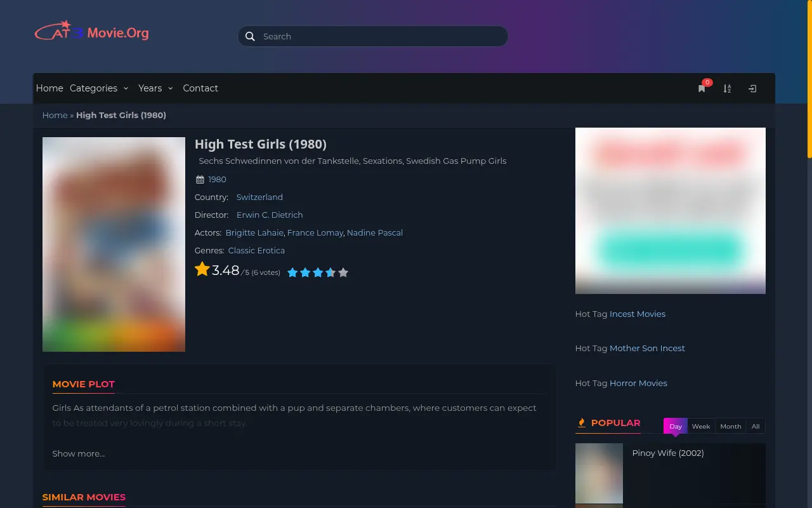Viewport: 812px width, 508px height.
Task: Open director Erwin C. Dietrich link
Action: point(270,215)
